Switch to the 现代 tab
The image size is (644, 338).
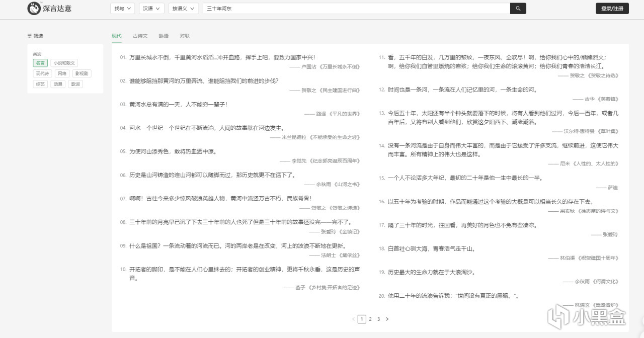(117, 36)
